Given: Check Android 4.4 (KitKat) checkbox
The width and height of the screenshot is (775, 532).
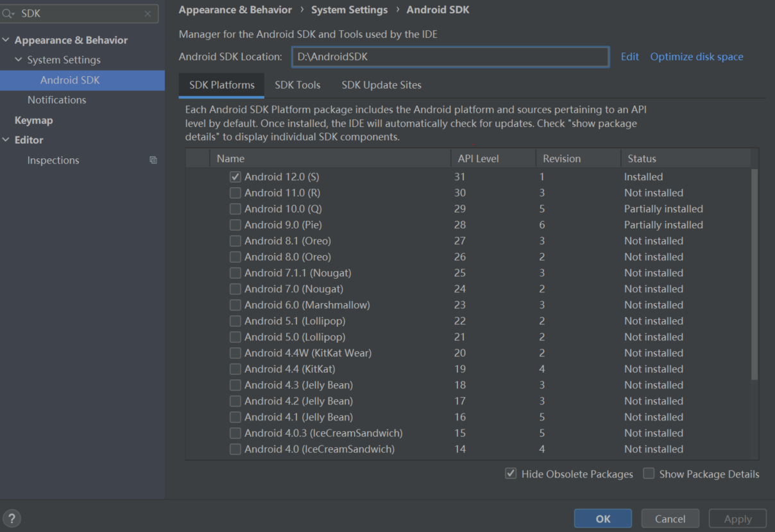Looking at the screenshot, I should 235,369.
